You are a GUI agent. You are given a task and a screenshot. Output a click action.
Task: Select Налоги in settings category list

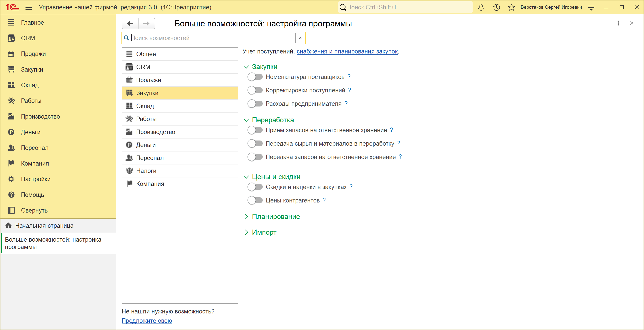[180, 171]
